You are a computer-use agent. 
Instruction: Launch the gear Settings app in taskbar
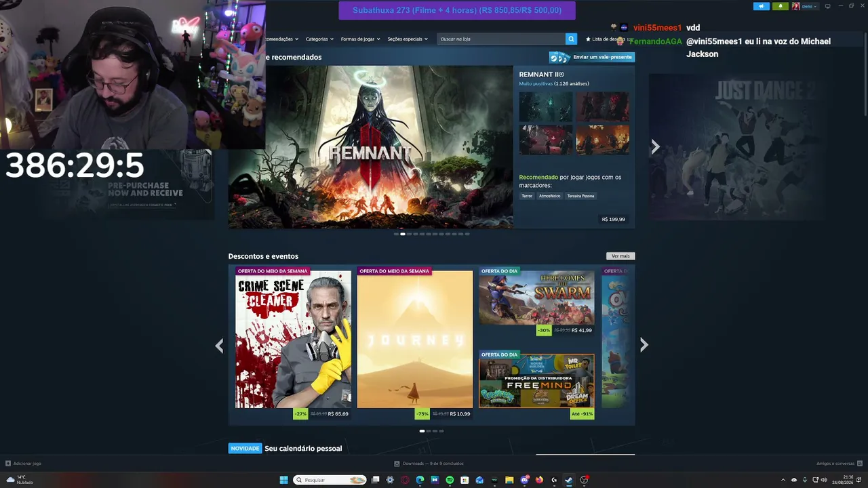pyautogui.click(x=390, y=480)
